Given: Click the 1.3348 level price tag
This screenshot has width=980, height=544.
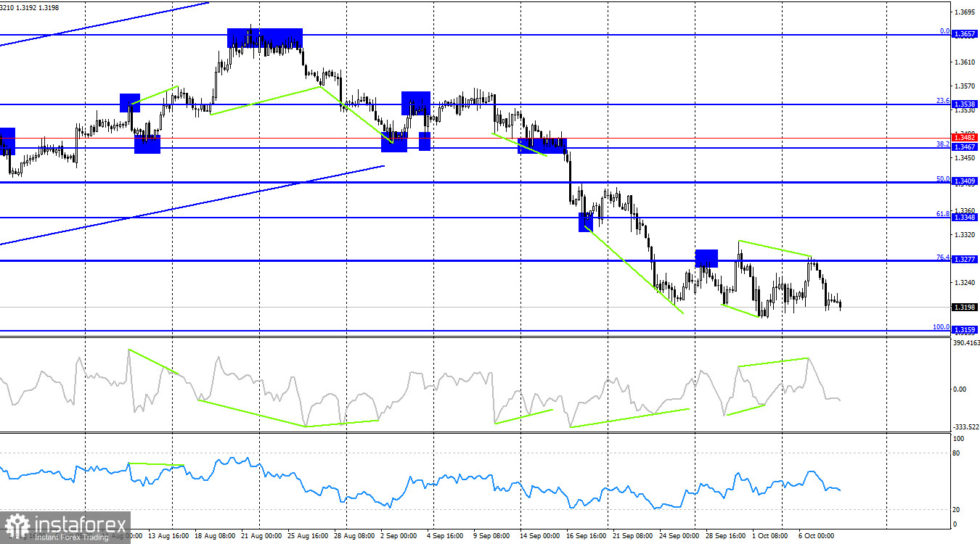Looking at the screenshot, I should pyautogui.click(x=965, y=217).
